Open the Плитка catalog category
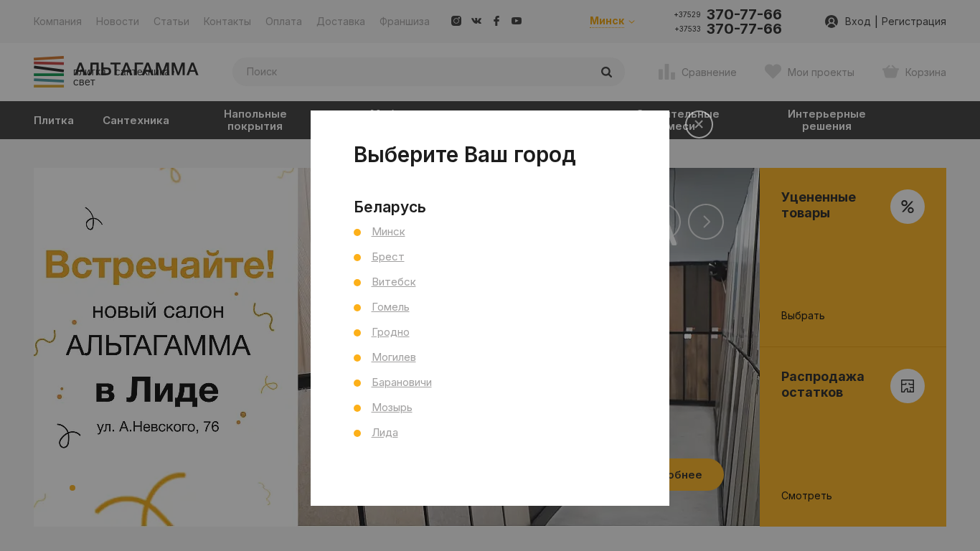980x551 pixels. point(54,121)
